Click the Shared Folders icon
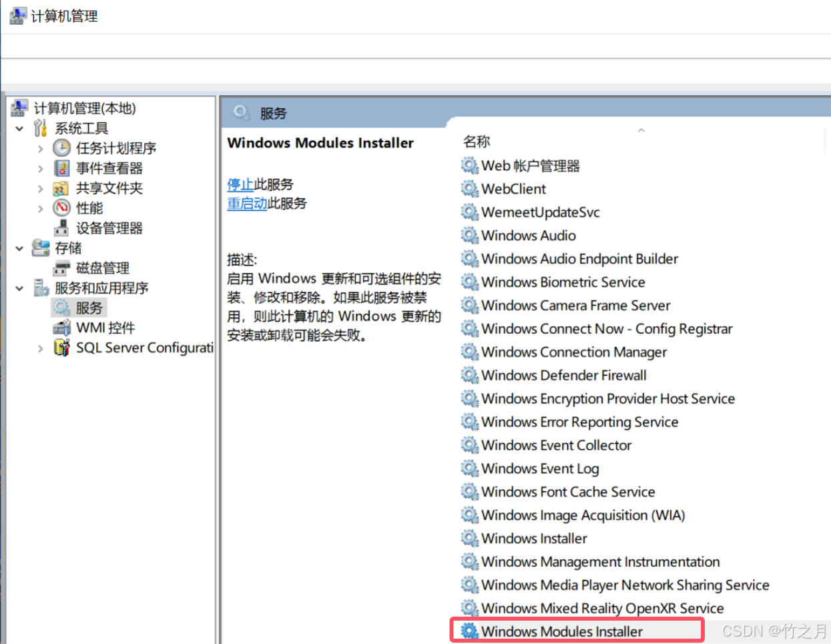 point(61,188)
